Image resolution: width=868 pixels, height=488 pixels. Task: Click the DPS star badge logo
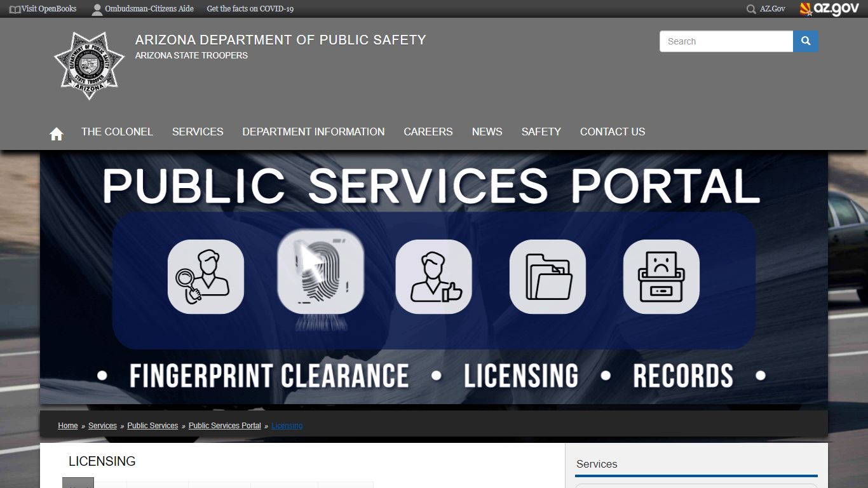point(89,66)
